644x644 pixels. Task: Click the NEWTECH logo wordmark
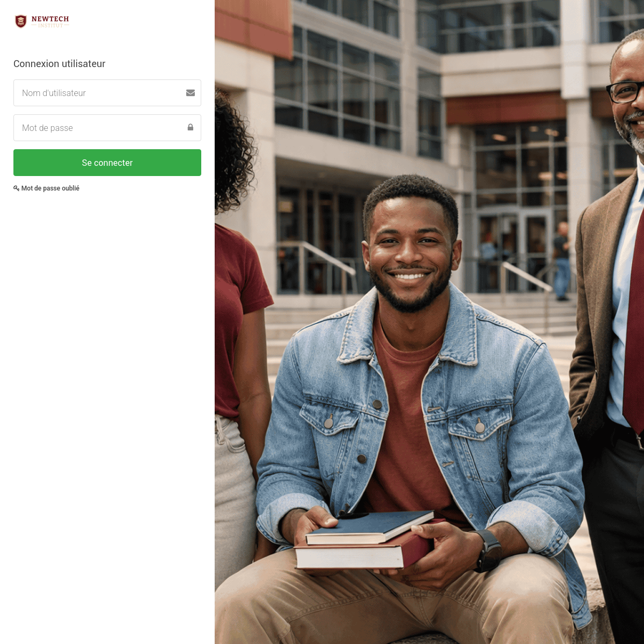tap(50, 19)
